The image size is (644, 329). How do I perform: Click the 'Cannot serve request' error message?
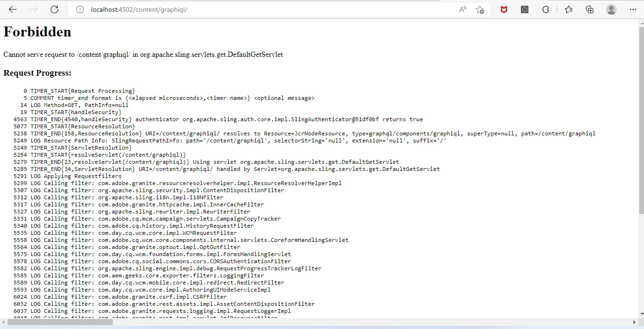(x=143, y=54)
